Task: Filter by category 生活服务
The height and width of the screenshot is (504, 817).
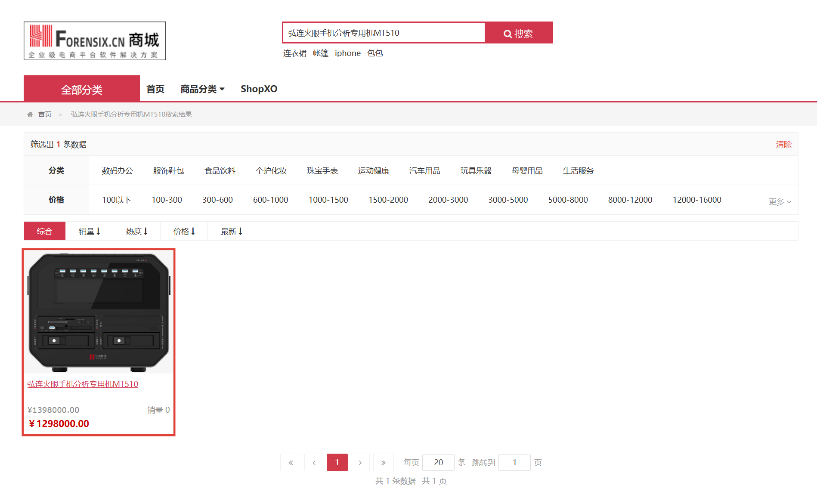Action: coord(579,171)
